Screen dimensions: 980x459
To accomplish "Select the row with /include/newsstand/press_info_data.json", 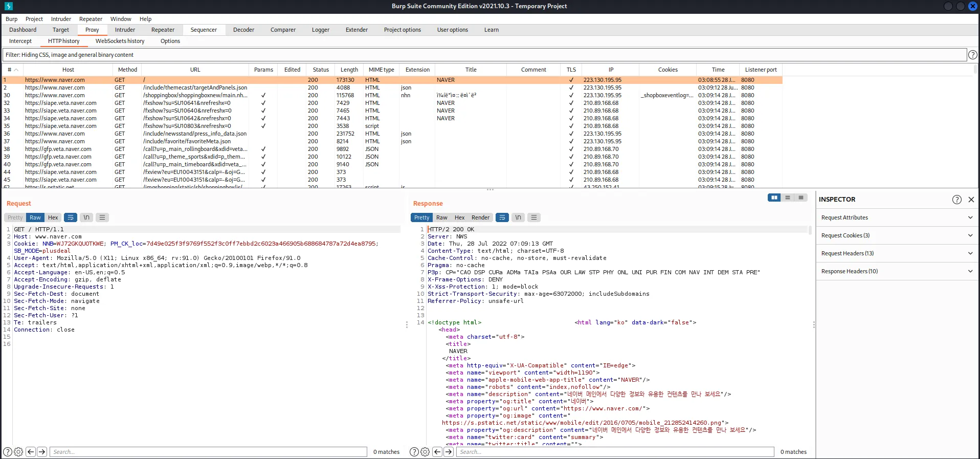I will [393, 134].
